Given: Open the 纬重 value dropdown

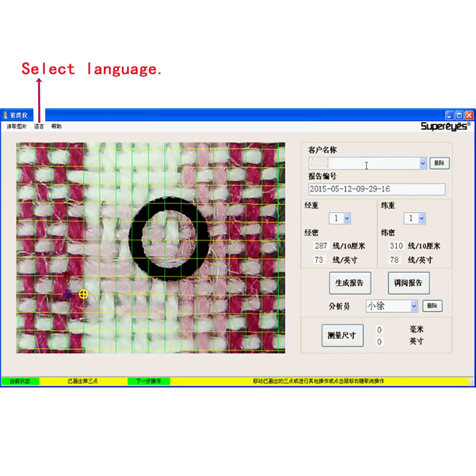Looking at the screenshot, I should [421, 218].
